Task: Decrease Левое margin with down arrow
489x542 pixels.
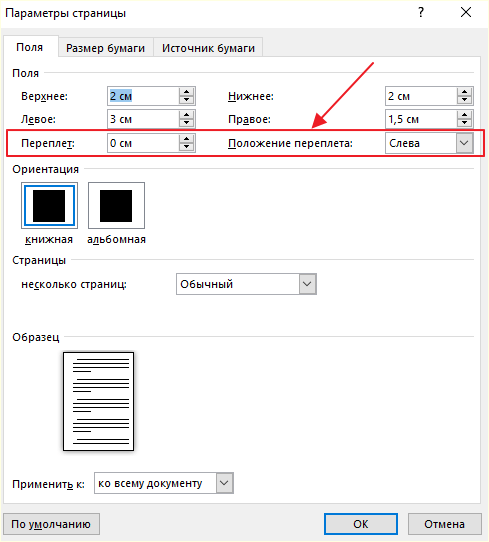Action: [x=187, y=123]
